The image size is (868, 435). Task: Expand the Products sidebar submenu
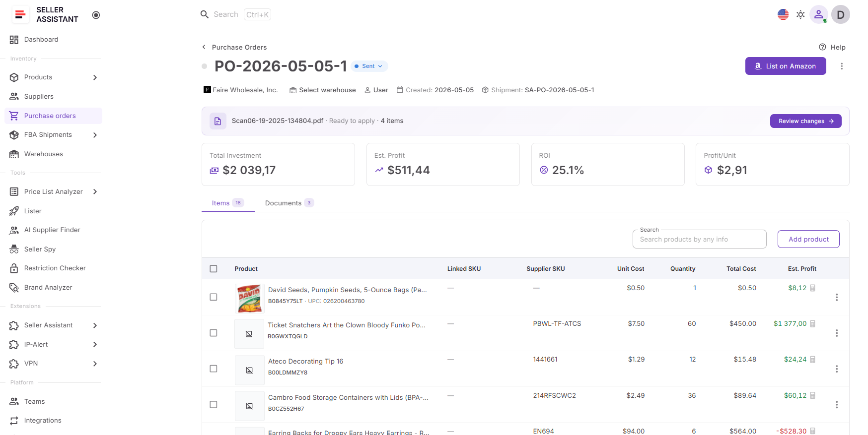tap(95, 77)
